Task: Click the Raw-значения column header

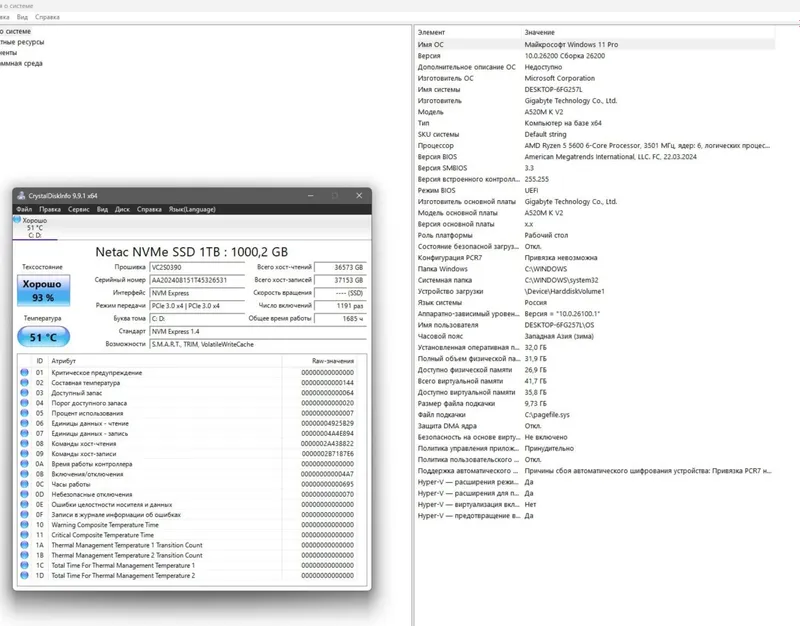Action: (x=333, y=361)
